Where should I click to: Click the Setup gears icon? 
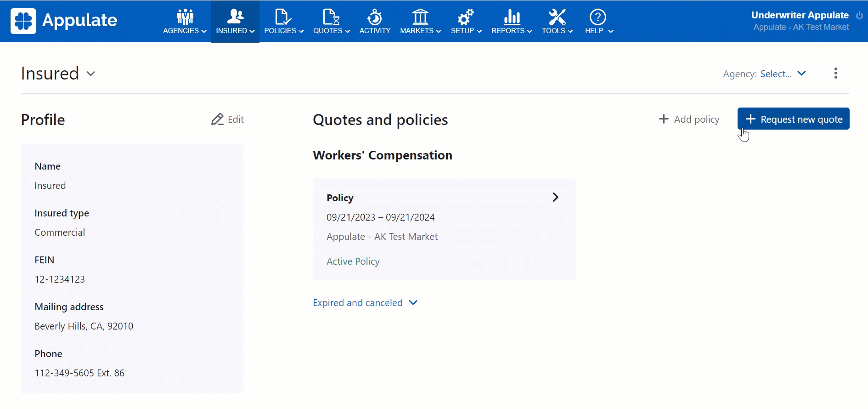[x=466, y=17]
